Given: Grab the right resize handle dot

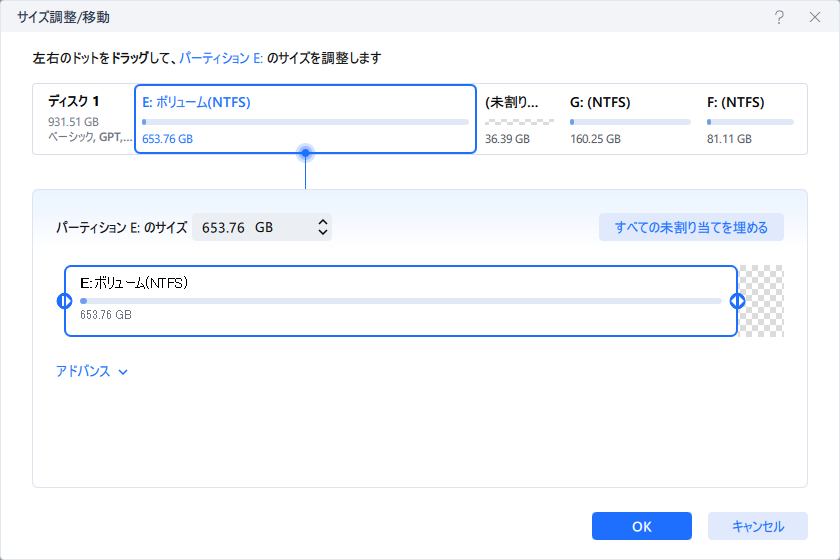Looking at the screenshot, I should tap(738, 301).
